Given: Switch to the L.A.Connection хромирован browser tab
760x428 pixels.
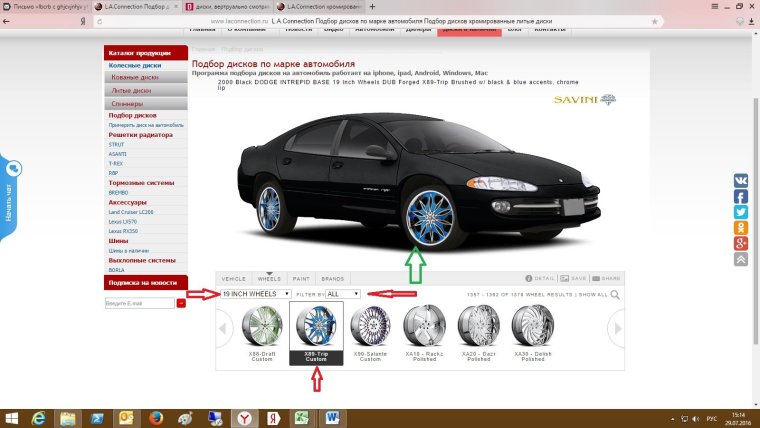Looking at the screenshot, I should [319, 7].
